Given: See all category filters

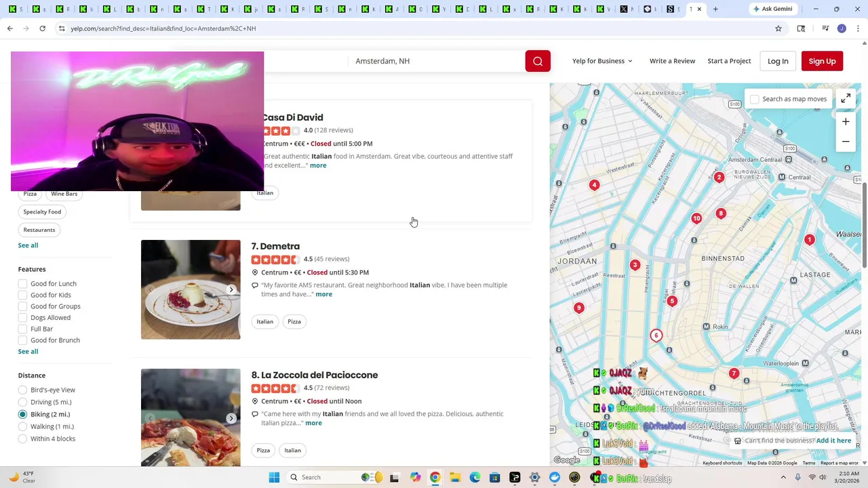Looking at the screenshot, I should tap(28, 245).
